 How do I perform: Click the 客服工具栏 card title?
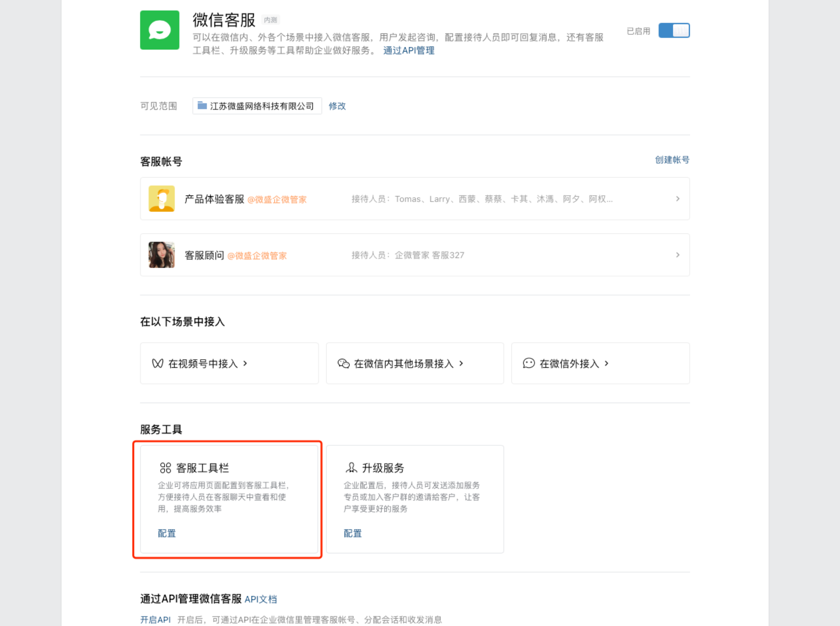click(202, 468)
